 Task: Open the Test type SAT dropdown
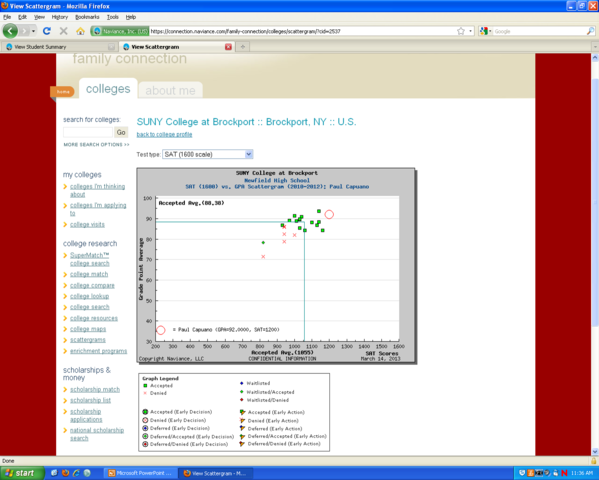(207, 154)
